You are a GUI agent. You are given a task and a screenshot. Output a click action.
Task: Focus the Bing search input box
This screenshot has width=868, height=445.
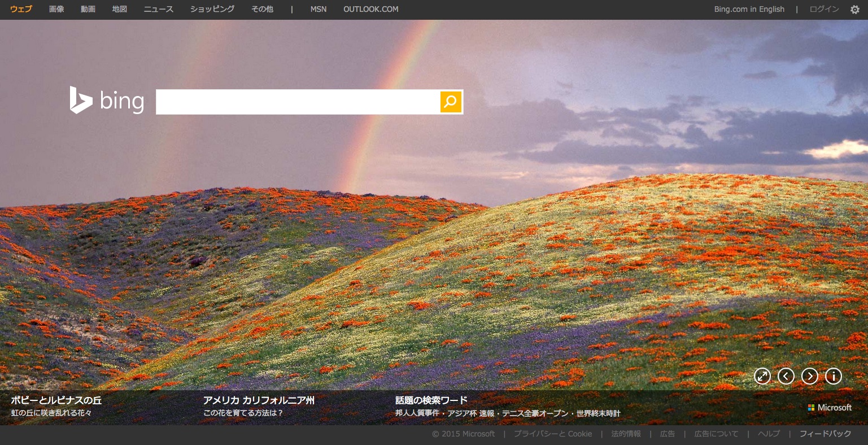[x=298, y=102]
